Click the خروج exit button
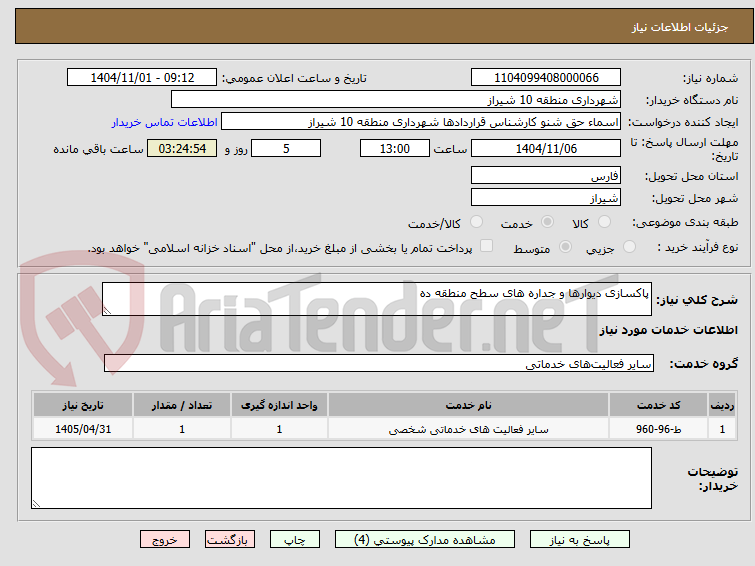 pyautogui.click(x=165, y=540)
